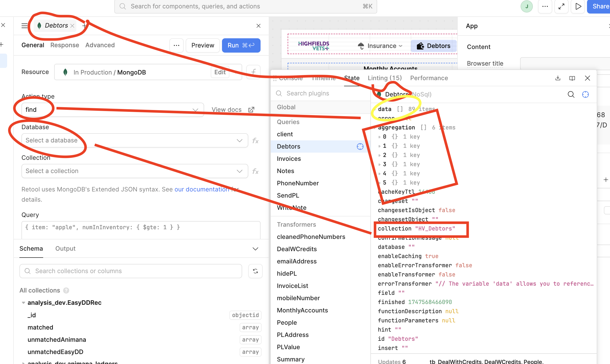
Task: Open the docs book icon in debug panel
Action: point(572,78)
